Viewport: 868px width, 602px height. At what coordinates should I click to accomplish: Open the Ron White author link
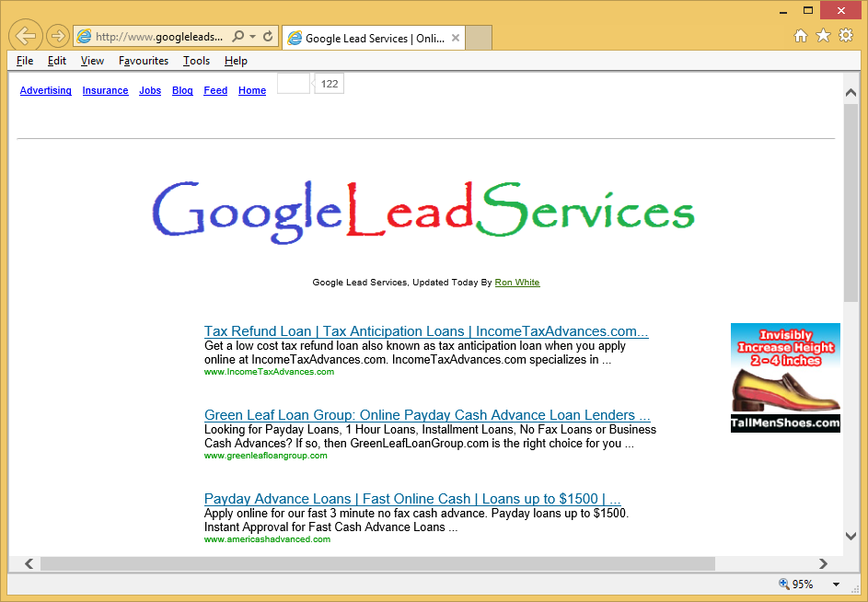517,283
